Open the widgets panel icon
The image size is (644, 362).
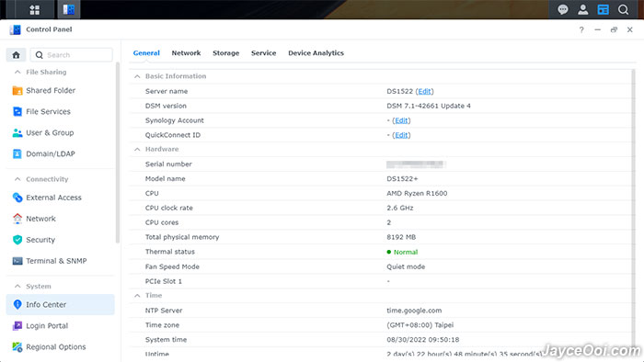603,9
